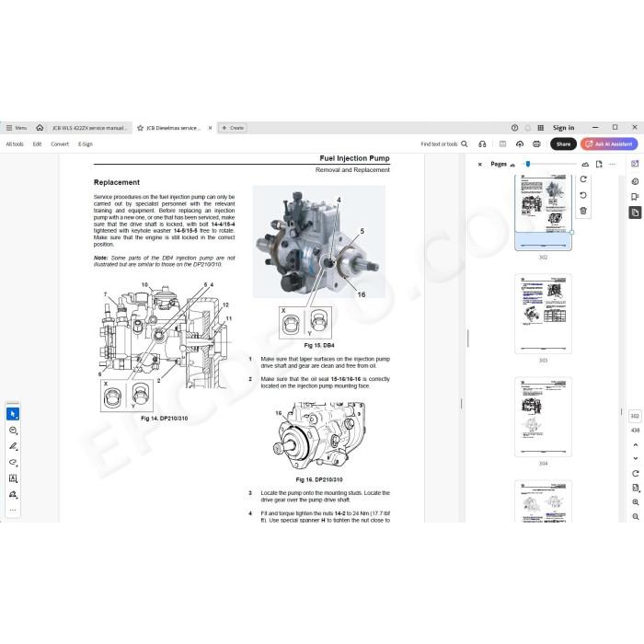
Task: Click the cloud upload save icon
Action: coord(520,144)
